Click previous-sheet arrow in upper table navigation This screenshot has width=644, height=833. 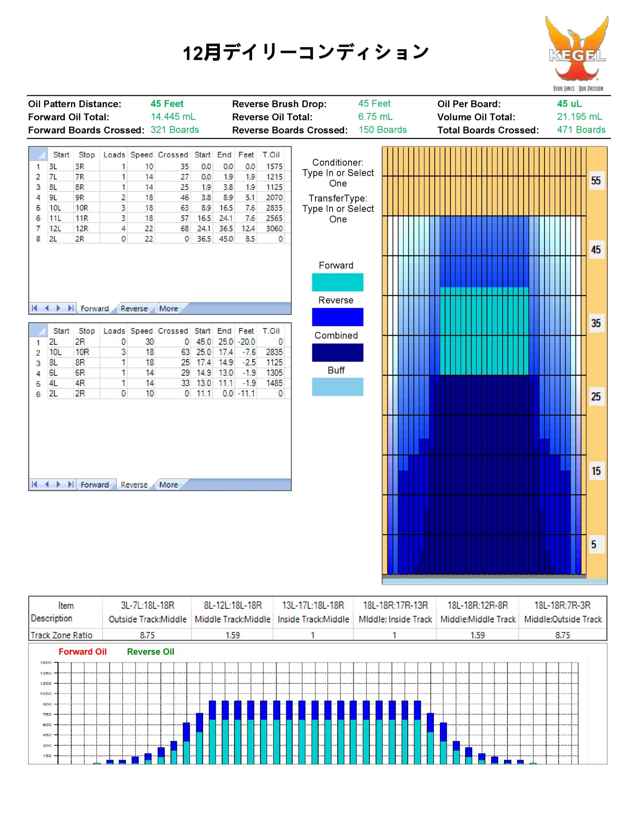pyautogui.click(x=47, y=308)
